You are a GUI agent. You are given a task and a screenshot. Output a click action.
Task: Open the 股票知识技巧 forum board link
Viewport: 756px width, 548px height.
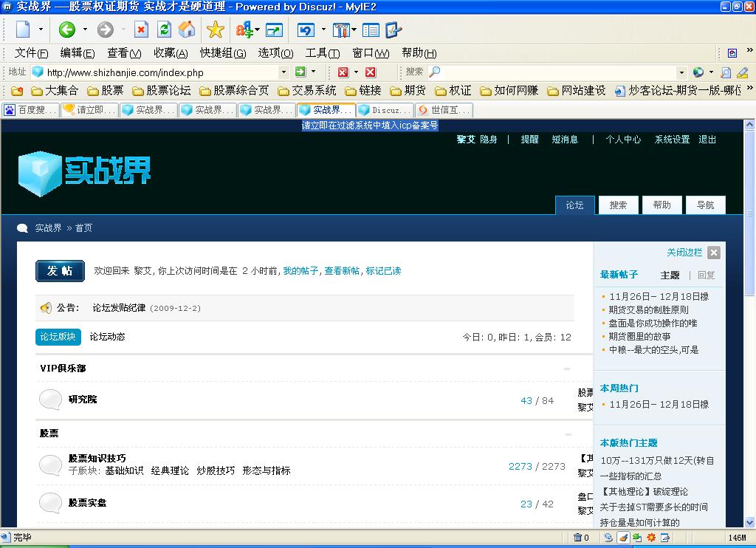point(97,458)
